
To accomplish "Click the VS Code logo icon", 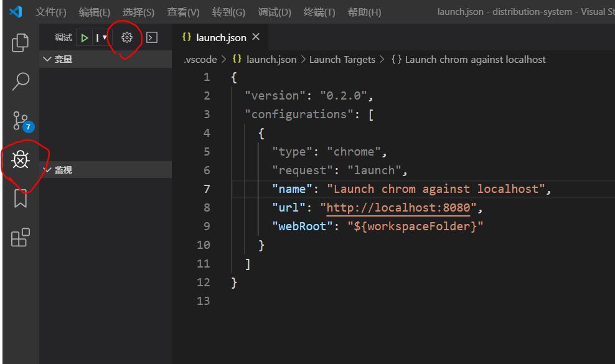I will click(x=16, y=12).
